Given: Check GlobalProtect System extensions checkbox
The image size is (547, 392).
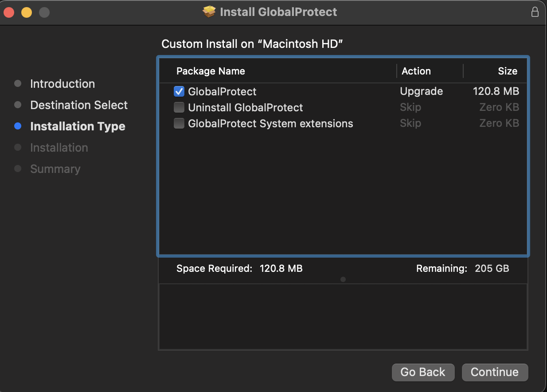Looking at the screenshot, I should tap(179, 124).
